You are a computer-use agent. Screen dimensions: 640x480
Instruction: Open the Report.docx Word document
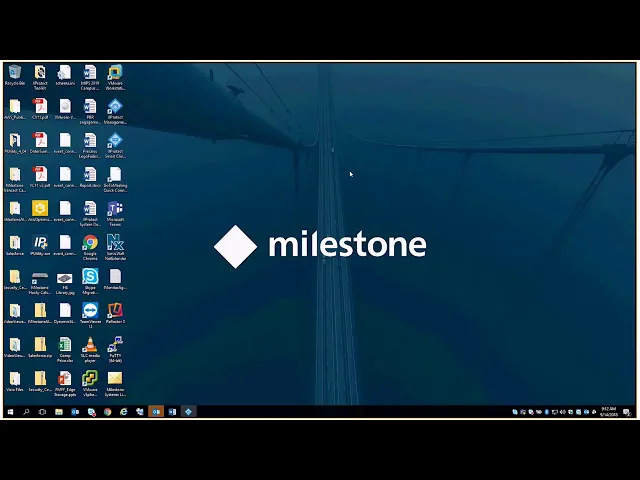[90, 177]
